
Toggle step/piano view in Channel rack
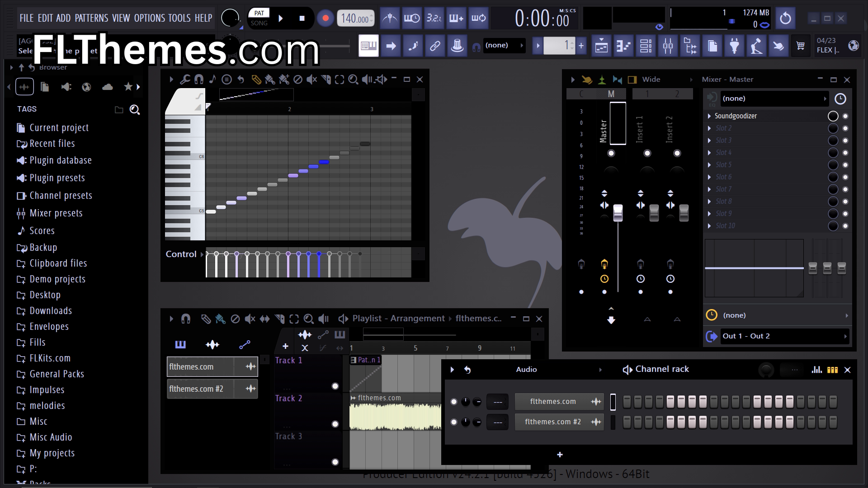(832, 370)
